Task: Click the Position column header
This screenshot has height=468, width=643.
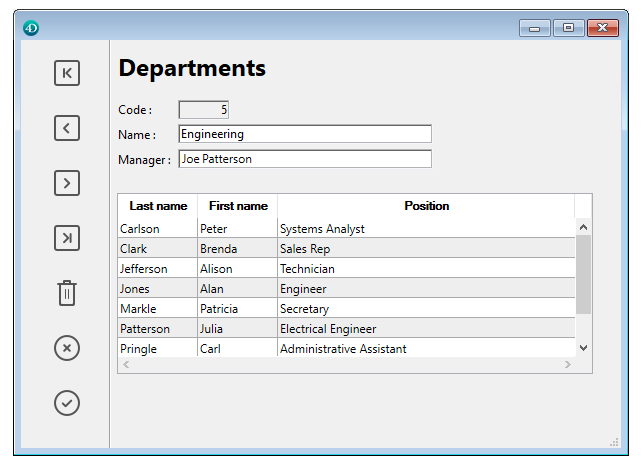Action: pyautogui.click(x=426, y=206)
